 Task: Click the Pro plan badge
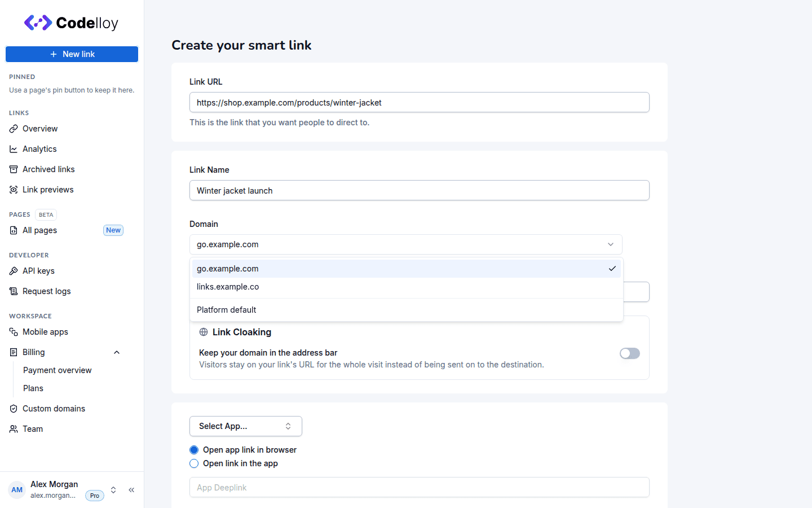point(95,496)
